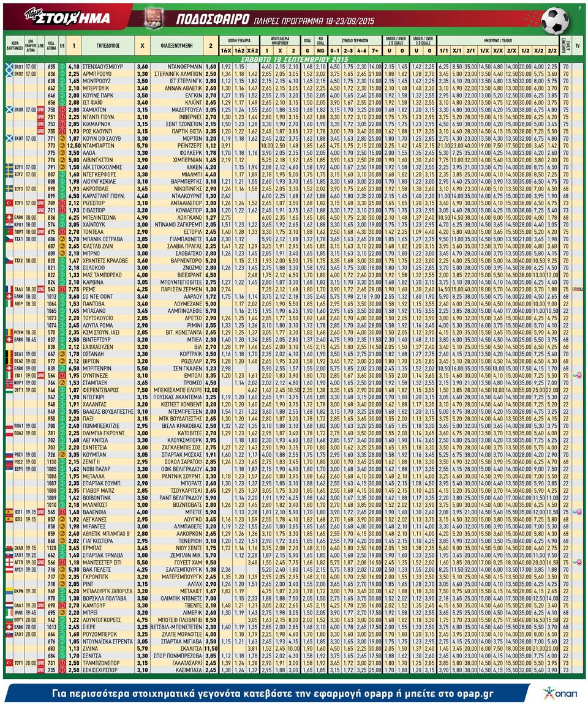Screen dimensions: 588x704
Task: Click the French flag beside ΓΑΛ1
Action: 9,289
